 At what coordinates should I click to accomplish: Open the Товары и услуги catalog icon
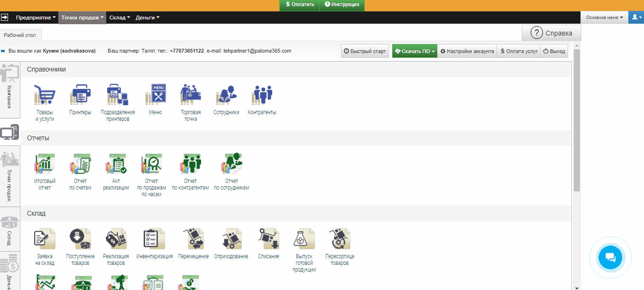point(45,95)
